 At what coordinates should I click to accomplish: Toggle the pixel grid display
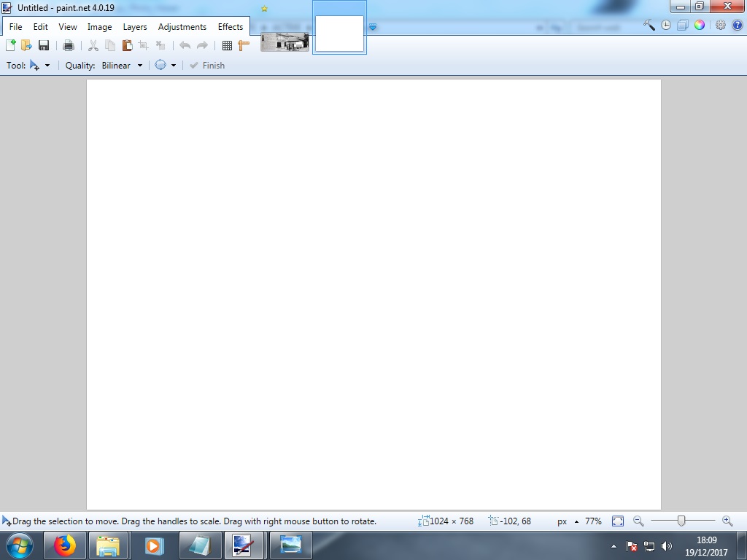pos(227,45)
